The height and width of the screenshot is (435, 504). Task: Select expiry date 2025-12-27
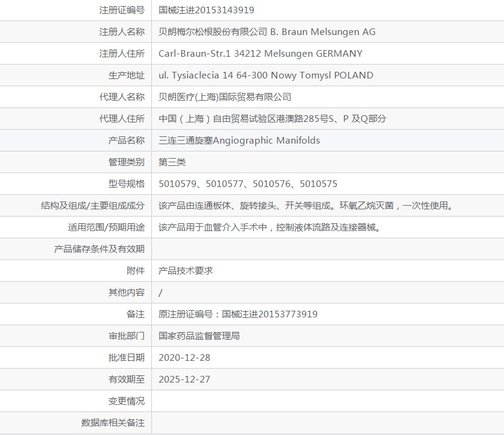pos(184,379)
